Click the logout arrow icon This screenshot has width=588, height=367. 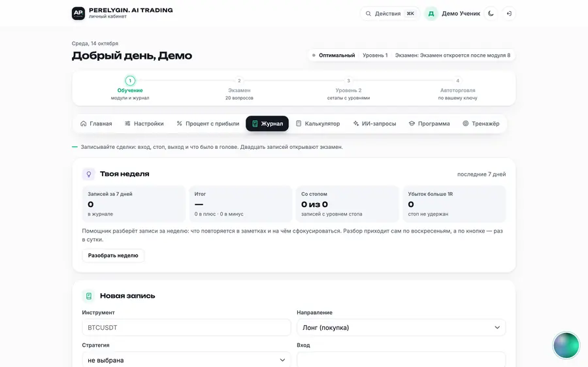click(509, 14)
